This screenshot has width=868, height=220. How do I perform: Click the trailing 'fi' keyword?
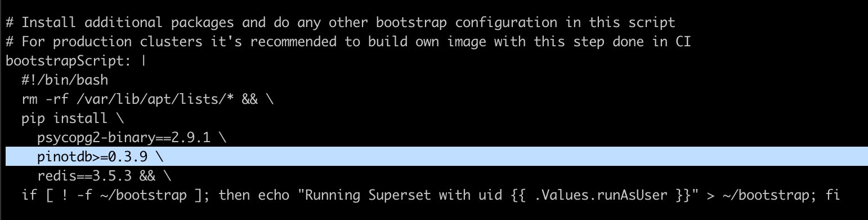point(833,195)
